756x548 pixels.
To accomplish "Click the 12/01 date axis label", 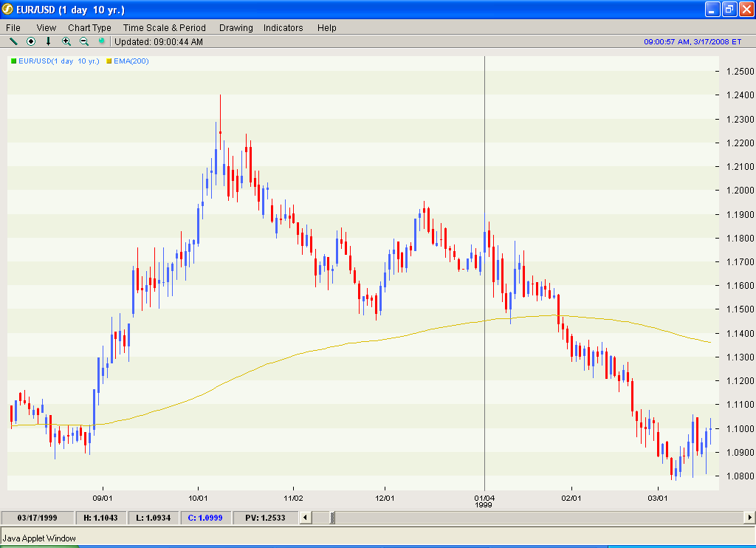I will click(x=385, y=499).
